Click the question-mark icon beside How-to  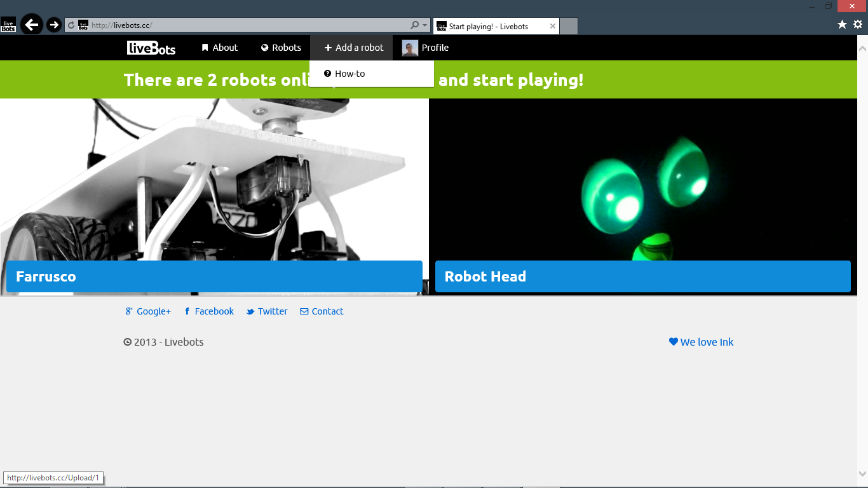(x=327, y=73)
